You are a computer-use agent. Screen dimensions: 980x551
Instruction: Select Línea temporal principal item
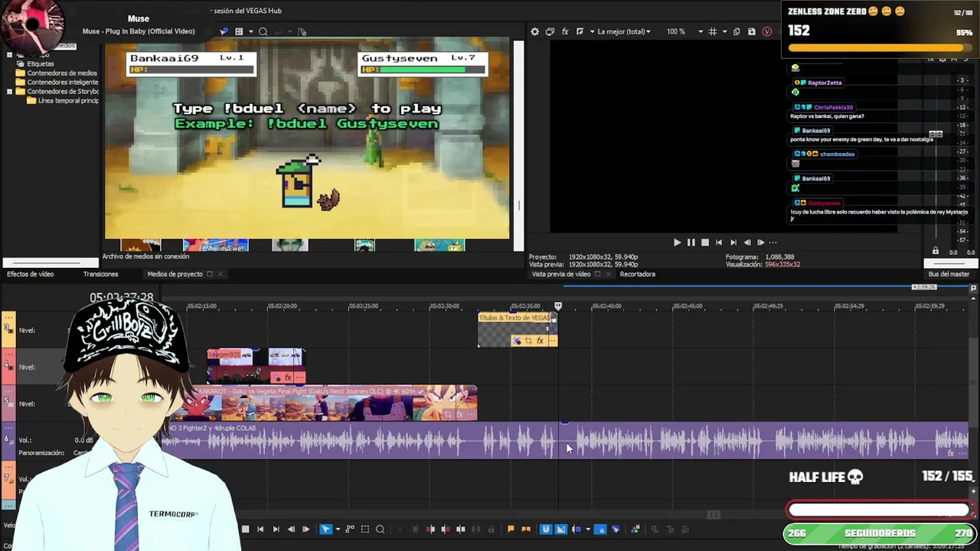point(67,101)
